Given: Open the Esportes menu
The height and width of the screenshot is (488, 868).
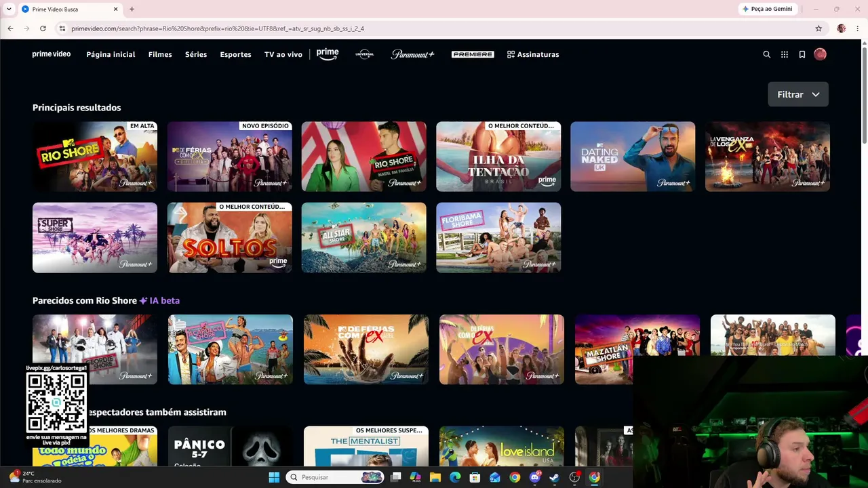Looking at the screenshot, I should coord(235,54).
